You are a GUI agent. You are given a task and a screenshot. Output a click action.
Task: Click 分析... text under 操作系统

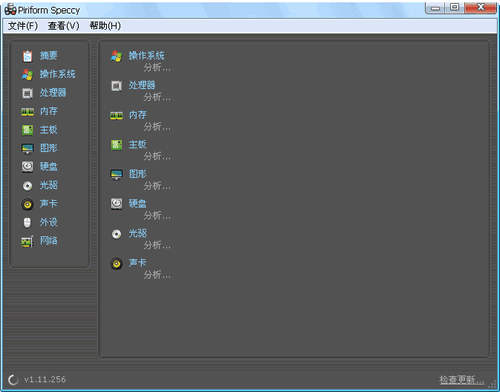pyautogui.click(x=157, y=68)
